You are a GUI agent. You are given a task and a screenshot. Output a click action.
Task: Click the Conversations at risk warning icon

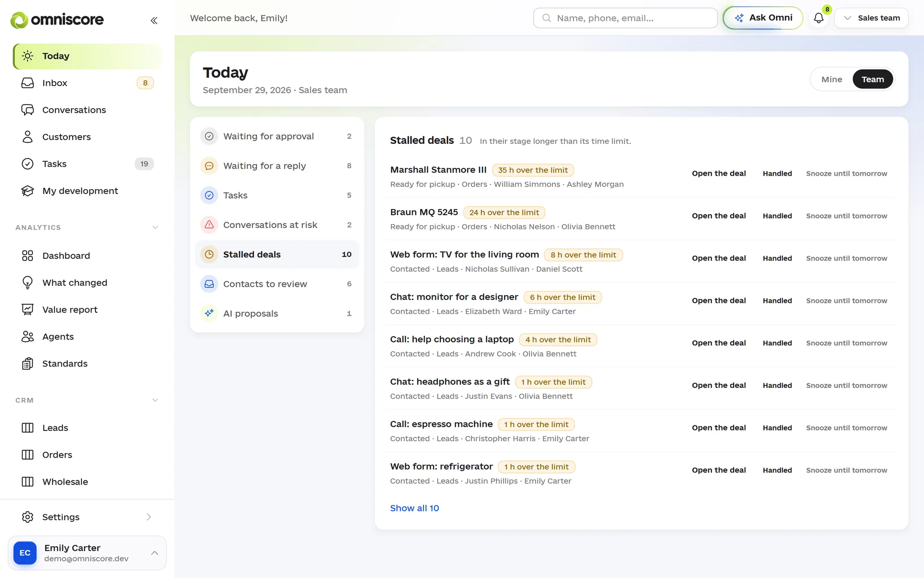209,225
